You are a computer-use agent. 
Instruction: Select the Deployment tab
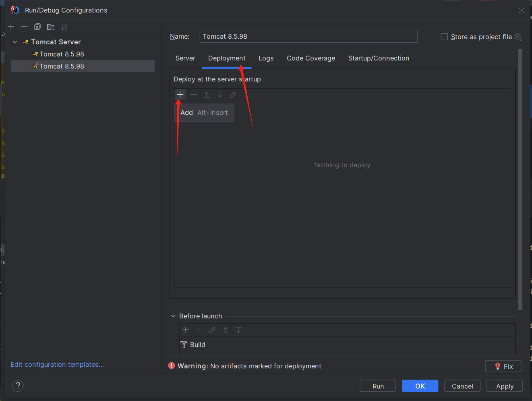227,58
